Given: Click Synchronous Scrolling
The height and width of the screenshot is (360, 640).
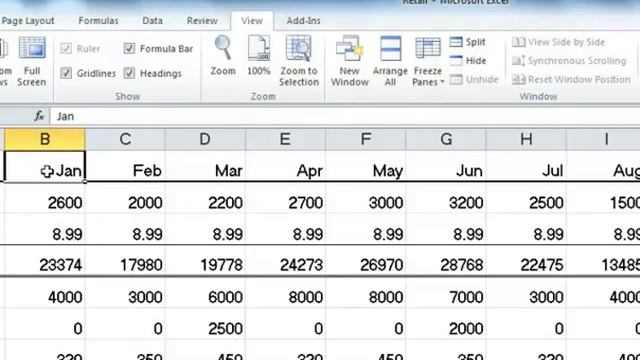Looking at the screenshot, I should pyautogui.click(x=569, y=61).
